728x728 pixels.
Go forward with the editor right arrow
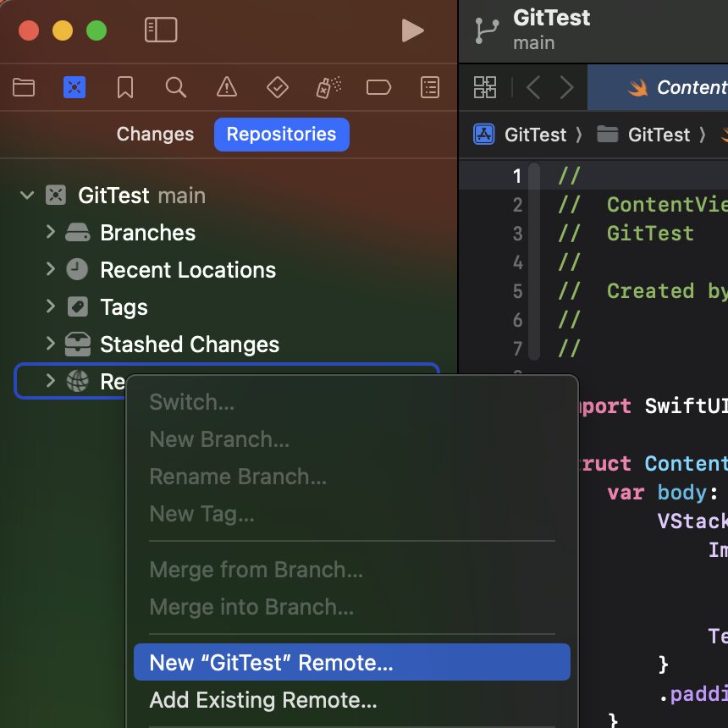pyautogui.click(x=566, y=87)
